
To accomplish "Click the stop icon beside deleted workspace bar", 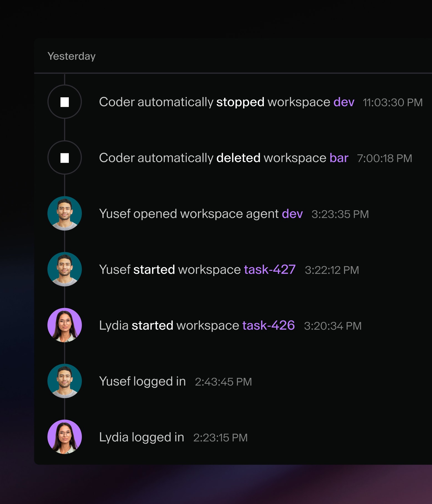I will [x=65, y=157].
